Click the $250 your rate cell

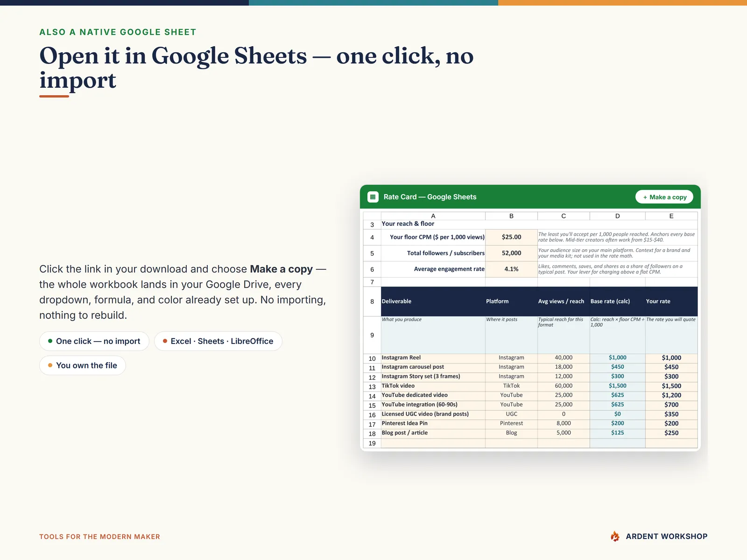click(x=671, y=433)
